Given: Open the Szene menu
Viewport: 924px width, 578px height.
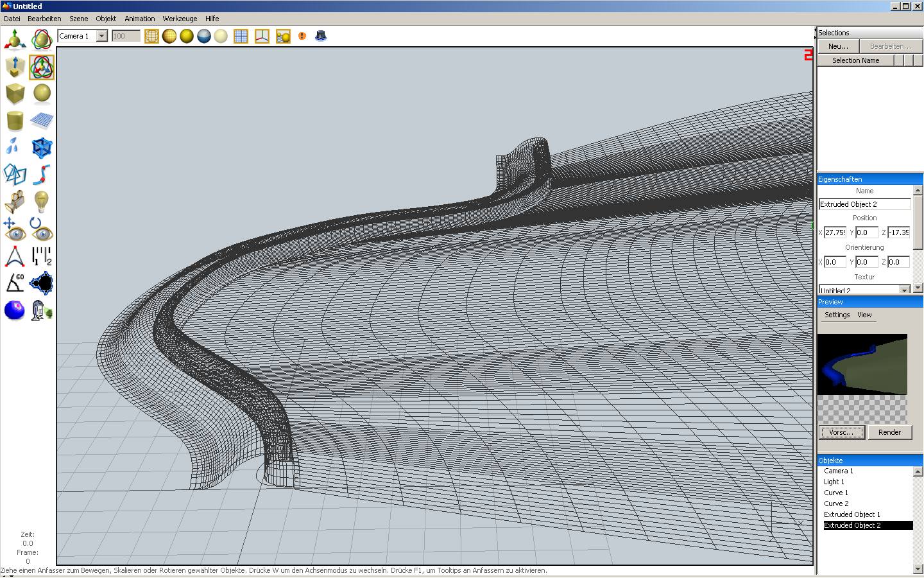Looking at the screenshot, I should pos(78,19).
